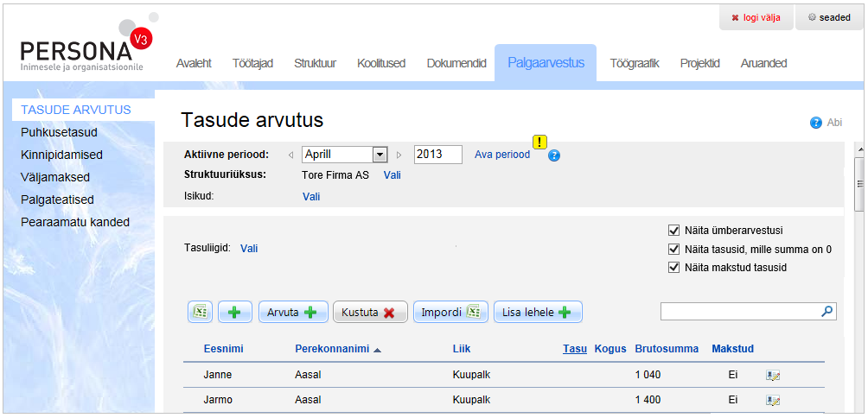This screenshot has width=868, height=418.
Task: Click the blue help icon beside Ava periood
Action: pyautogui.click(x=554, y=155)
